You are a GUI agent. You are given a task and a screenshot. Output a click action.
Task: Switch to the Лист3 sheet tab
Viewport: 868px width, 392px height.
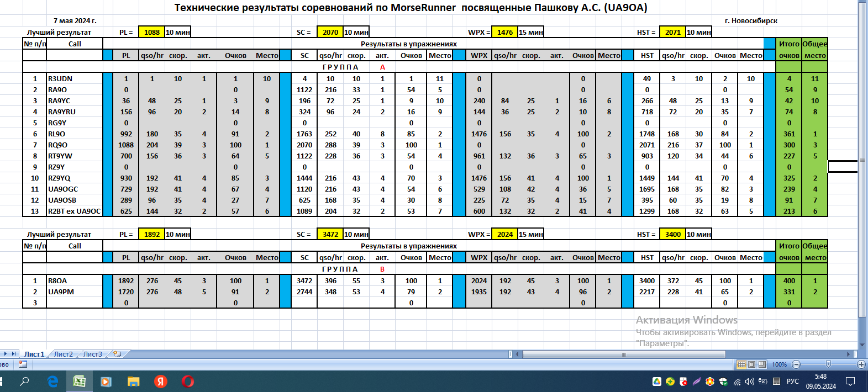pyautogui.click(x=92, y=354)
